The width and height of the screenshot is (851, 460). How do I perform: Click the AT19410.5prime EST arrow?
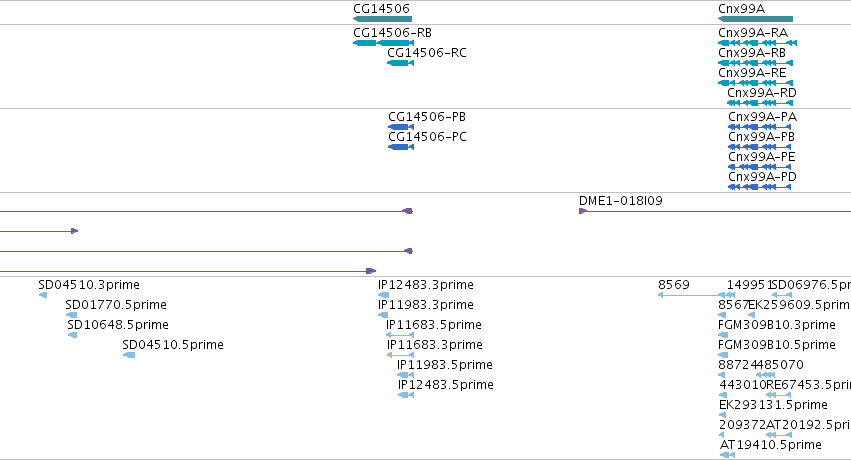727,456
